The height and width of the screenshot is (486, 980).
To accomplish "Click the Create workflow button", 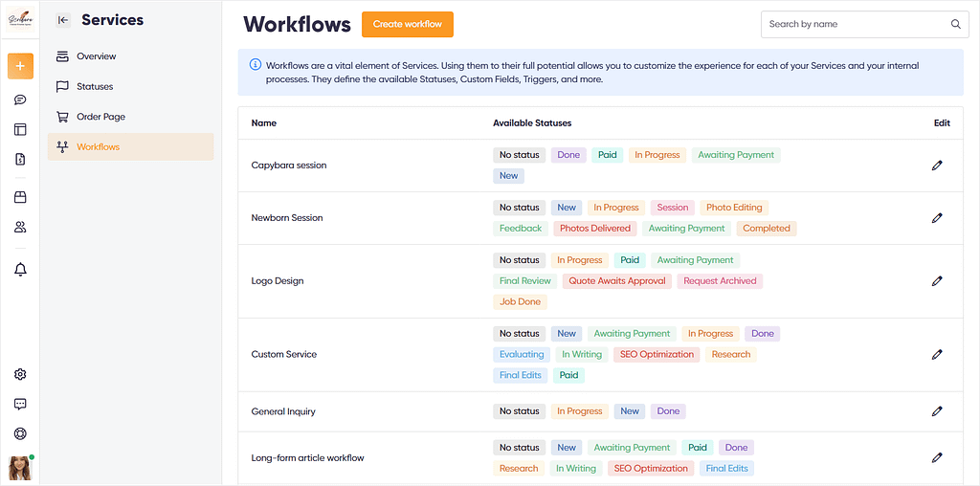I will click(408, 24).
